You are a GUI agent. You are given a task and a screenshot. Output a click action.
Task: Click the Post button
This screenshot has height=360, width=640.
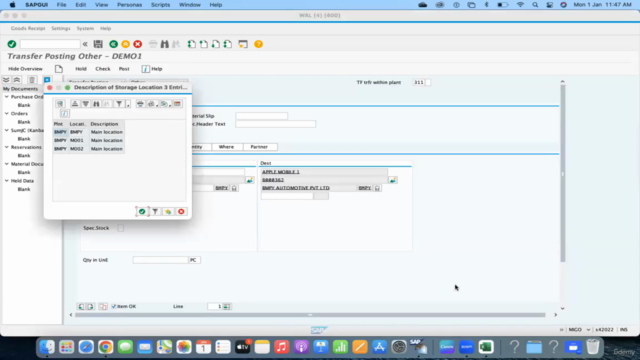(x=124, y=69)
